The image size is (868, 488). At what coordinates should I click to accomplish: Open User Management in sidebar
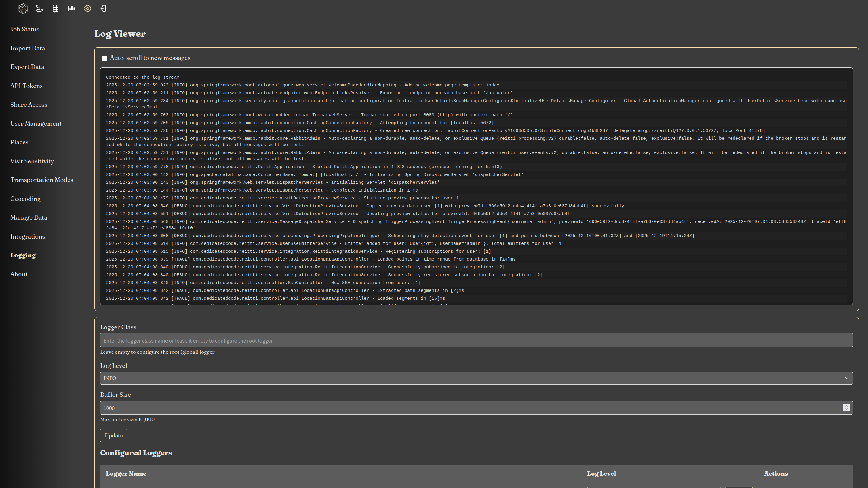[36, 124]
